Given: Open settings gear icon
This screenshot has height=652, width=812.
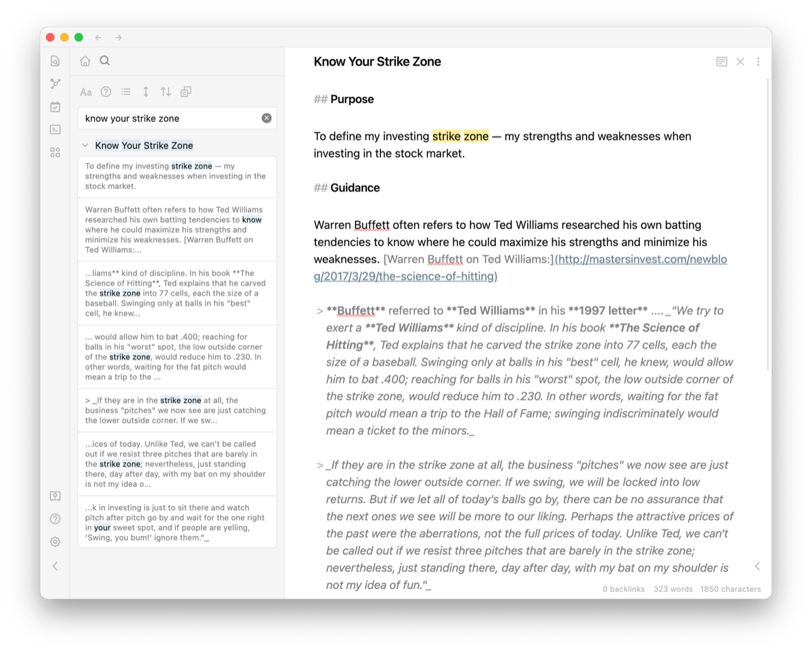Looking at the screenshot, I should coord(55,542).
